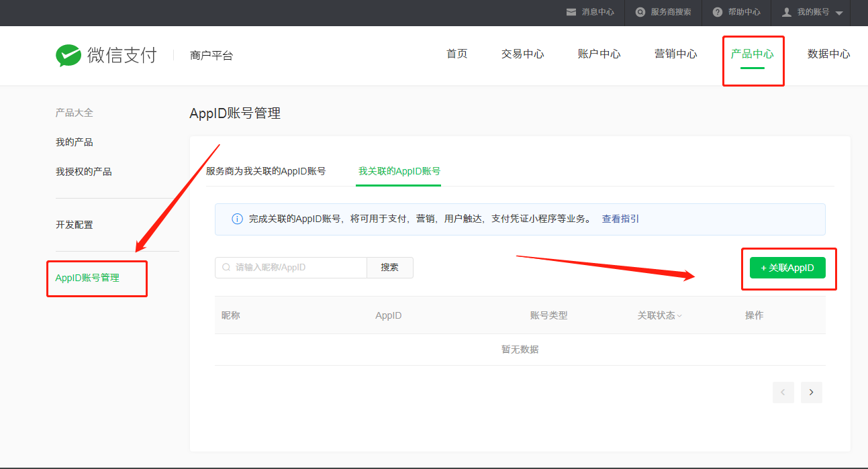Image resolution: width=868 pixels, height=469 pixels.
Task: Click the search icon inside the AppID search field
Action: click(227, 267)
